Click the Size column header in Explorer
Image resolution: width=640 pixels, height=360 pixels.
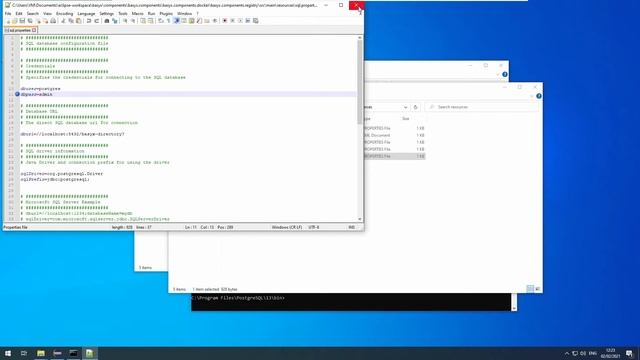406,119
